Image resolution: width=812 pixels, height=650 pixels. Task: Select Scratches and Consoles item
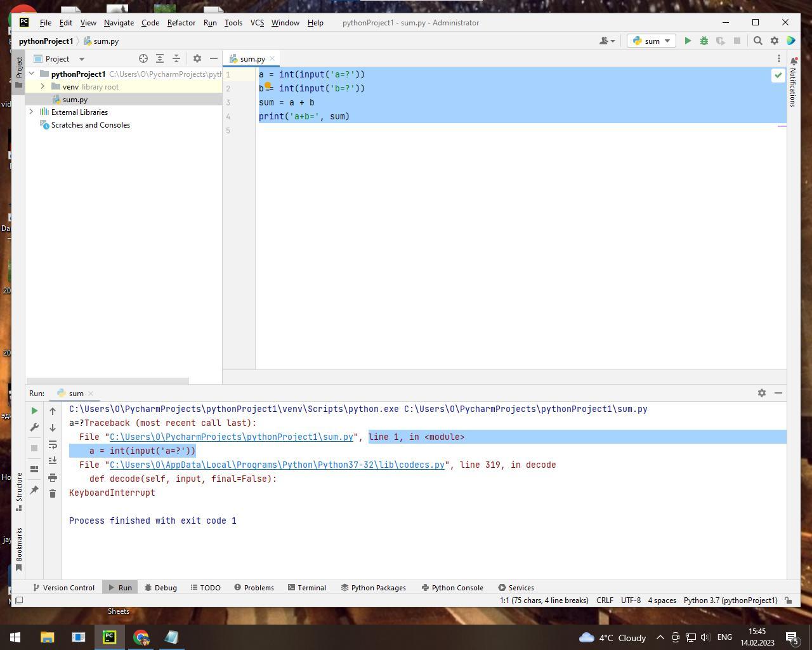90,125
